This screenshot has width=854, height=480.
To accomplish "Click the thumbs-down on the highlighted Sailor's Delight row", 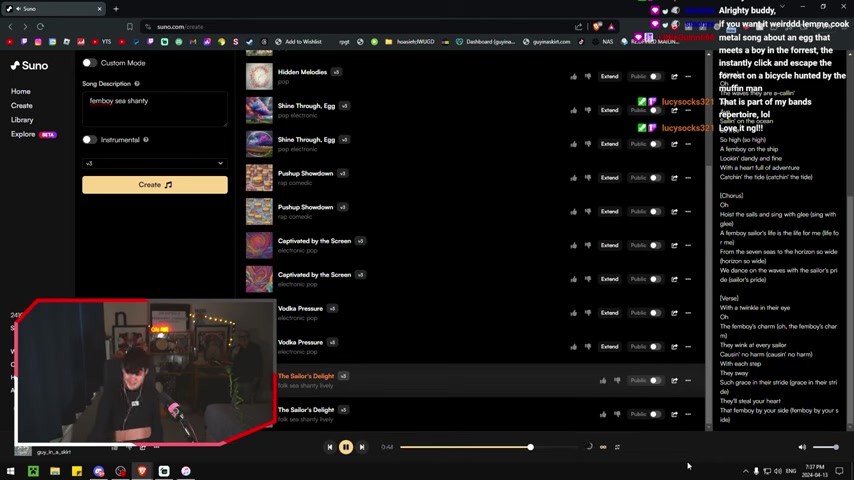I will click(617, 380).
